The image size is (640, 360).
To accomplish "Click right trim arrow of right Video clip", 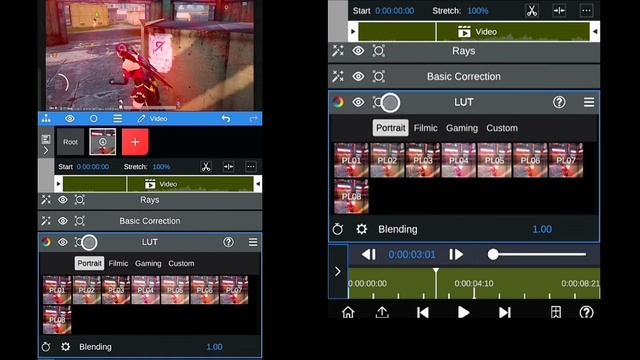I will [x=595, y=31].
